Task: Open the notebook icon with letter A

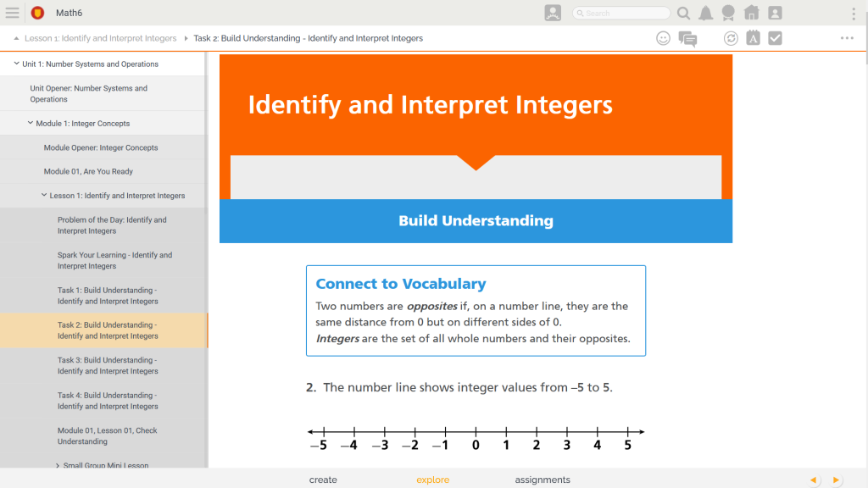Action: pos(753,38)
